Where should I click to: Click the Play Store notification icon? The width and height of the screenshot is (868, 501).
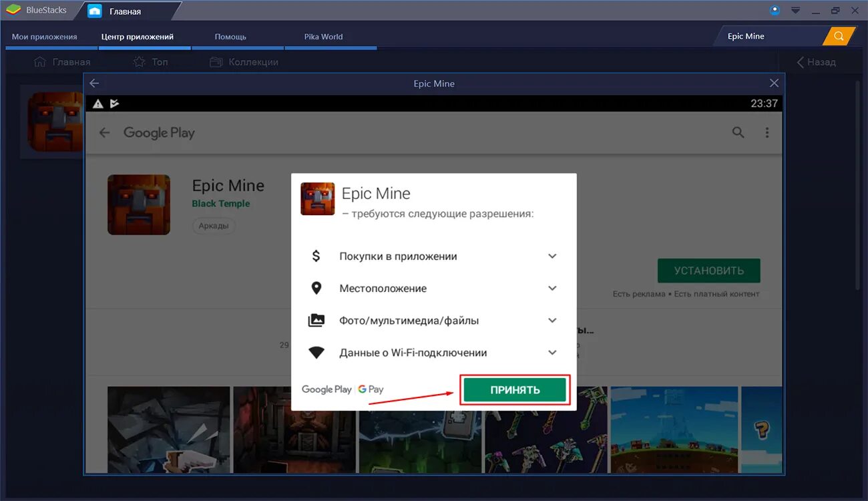(x=114, y=104)
